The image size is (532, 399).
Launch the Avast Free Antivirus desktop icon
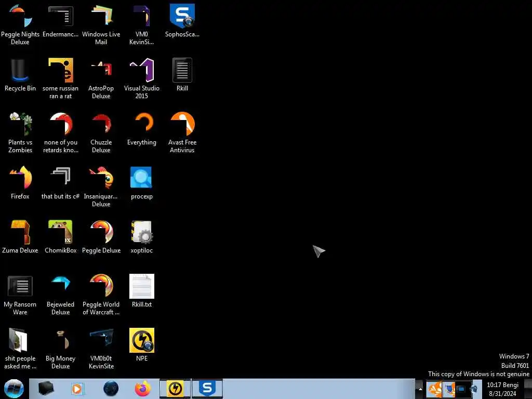click(182, 132)
